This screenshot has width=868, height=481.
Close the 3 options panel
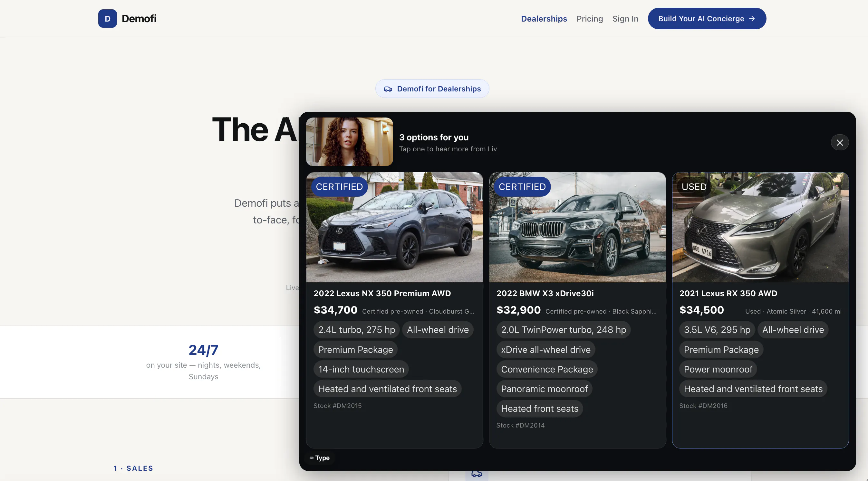click(x=840, y=142)
